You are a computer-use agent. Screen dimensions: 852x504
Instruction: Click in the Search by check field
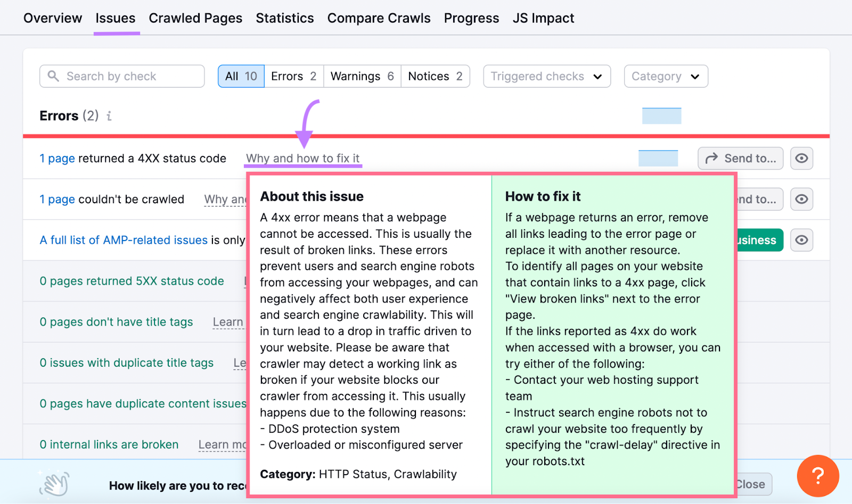point(122,76)
